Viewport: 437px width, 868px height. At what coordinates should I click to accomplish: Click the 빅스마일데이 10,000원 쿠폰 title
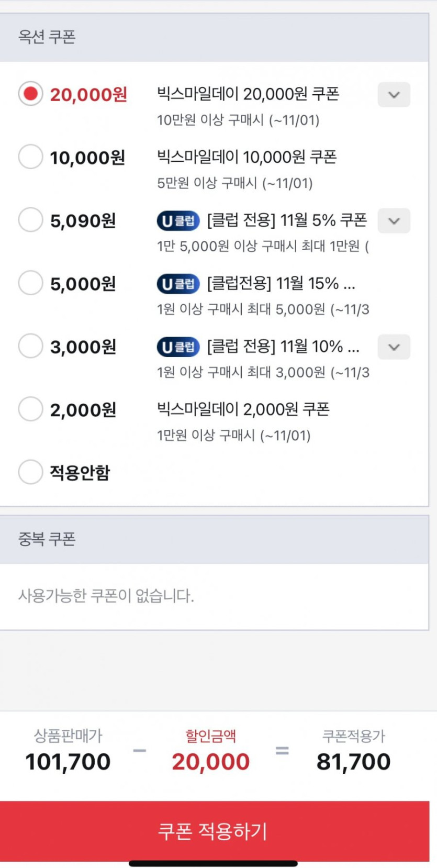point(246,157)
